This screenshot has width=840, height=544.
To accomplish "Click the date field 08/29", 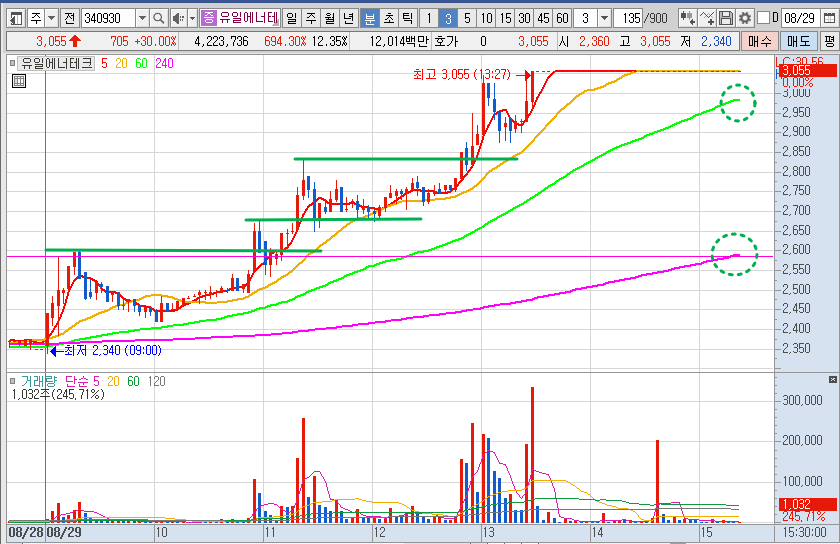I will (x=799, y=19).
